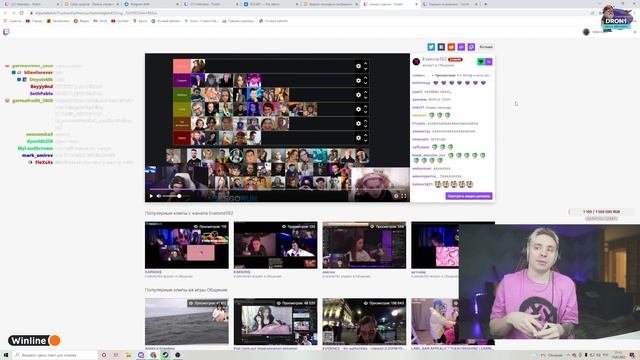Open the second KARAOKE clip thumbnail

(276, 245)
